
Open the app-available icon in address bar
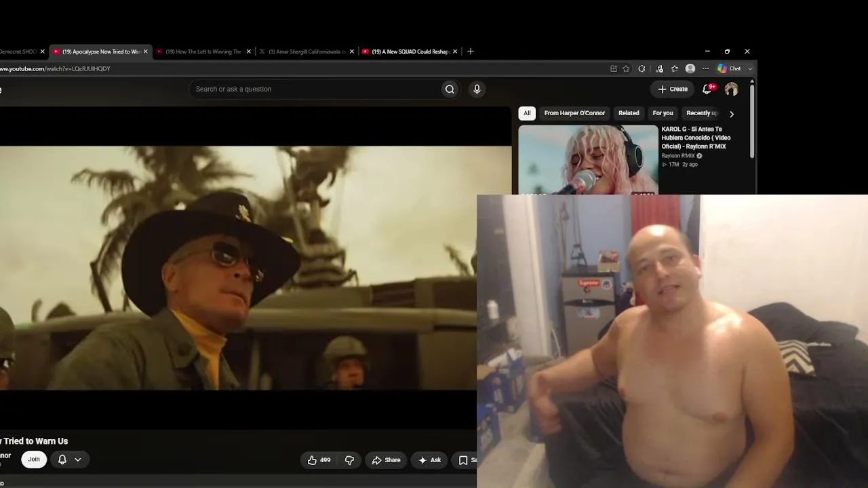[614, 68]
